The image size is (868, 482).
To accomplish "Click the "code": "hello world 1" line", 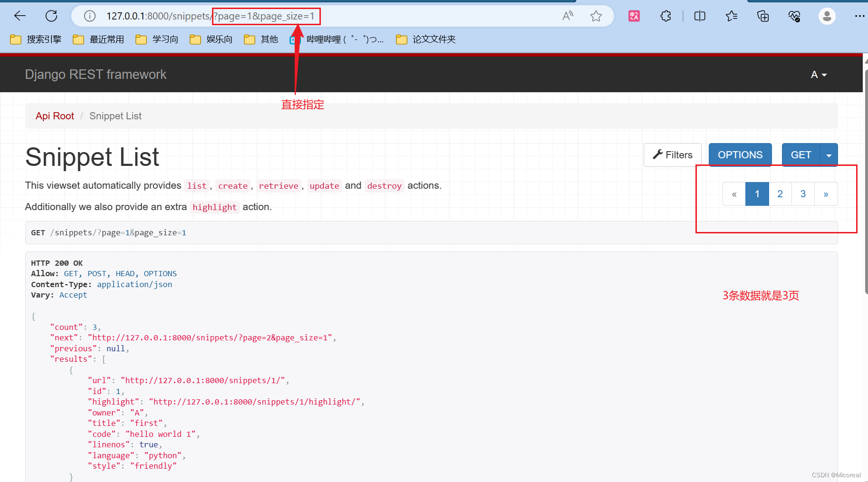I will tap(144, 434).
